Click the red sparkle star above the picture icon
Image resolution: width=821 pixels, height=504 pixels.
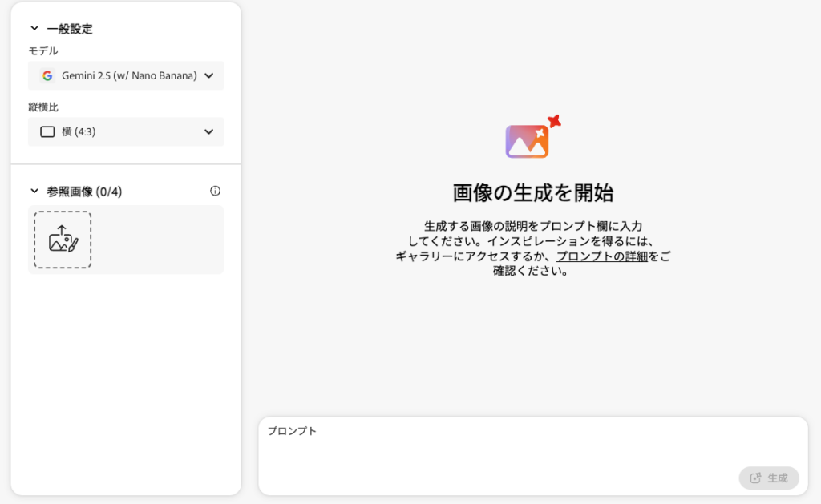pyautogui.click(x=553, y=122)
